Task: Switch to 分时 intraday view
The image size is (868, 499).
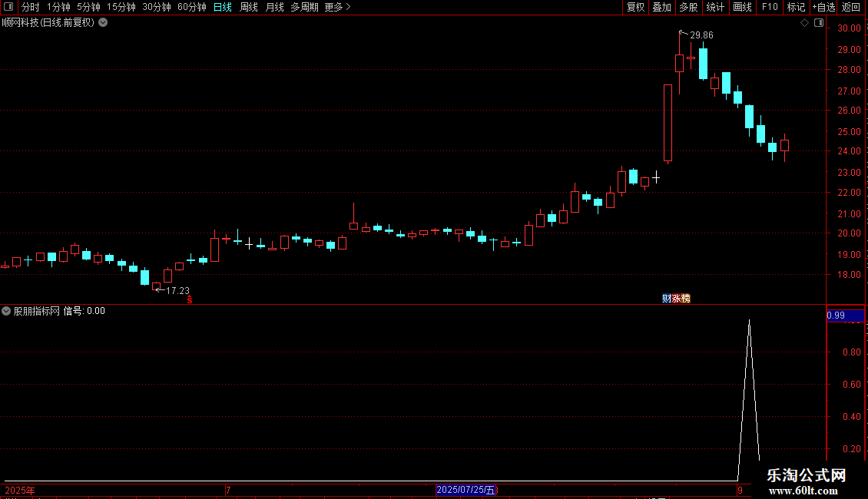Action: tap(31, 7)
